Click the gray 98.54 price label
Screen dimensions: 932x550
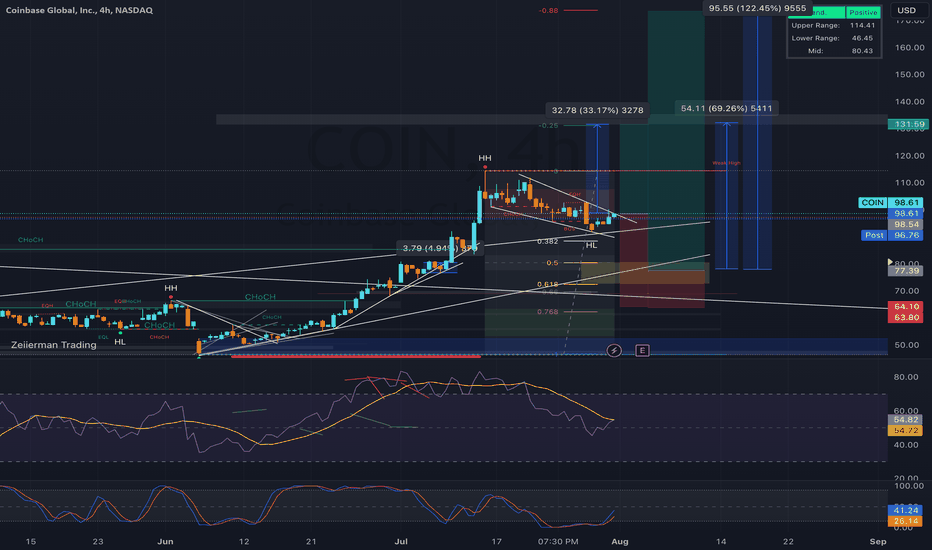[x=905, y=224]
